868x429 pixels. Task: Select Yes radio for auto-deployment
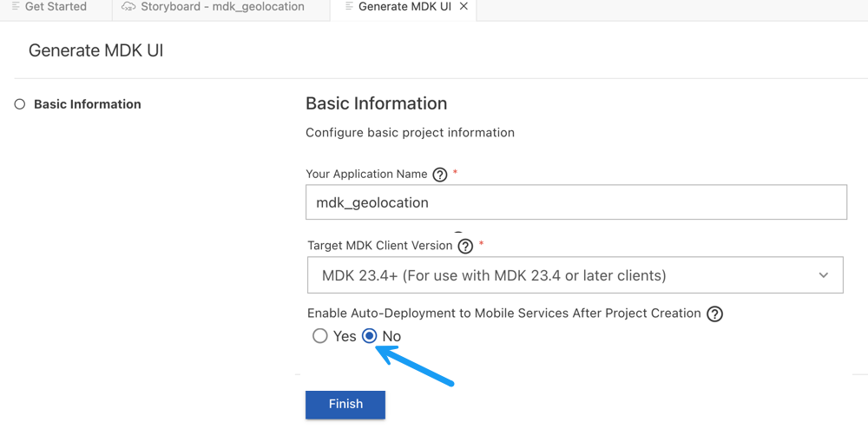[320, 336]
